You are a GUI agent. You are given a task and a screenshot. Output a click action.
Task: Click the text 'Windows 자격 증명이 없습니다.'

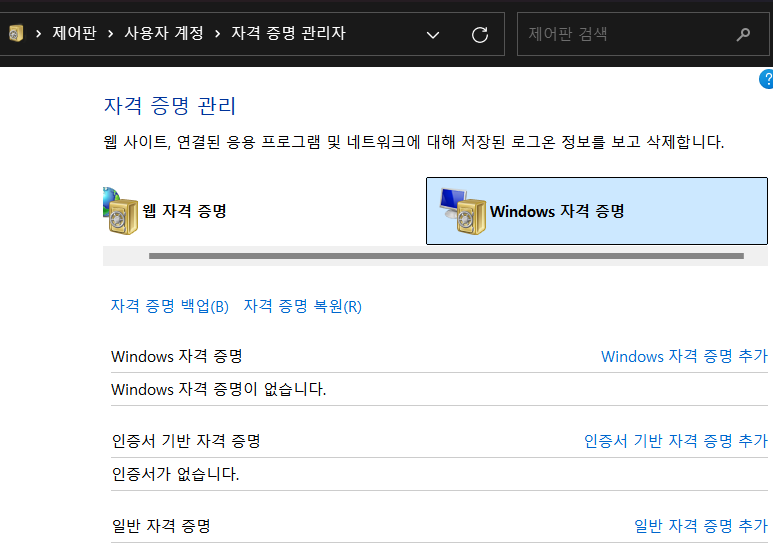click(218, 389)
